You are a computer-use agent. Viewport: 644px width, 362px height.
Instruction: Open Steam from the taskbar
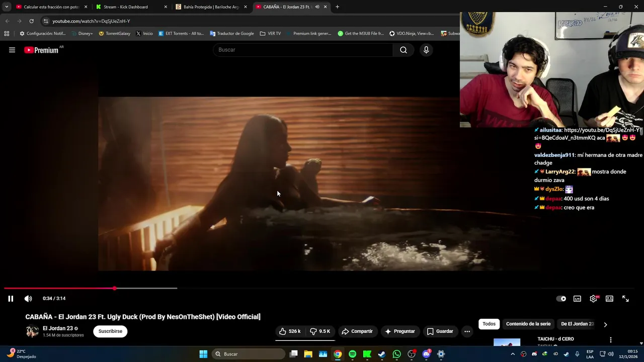382,354
